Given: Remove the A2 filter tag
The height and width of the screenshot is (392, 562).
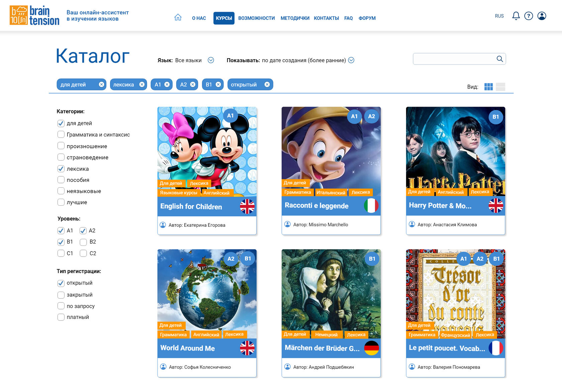Looking at the screenshot, I should (x=193, y=85).
